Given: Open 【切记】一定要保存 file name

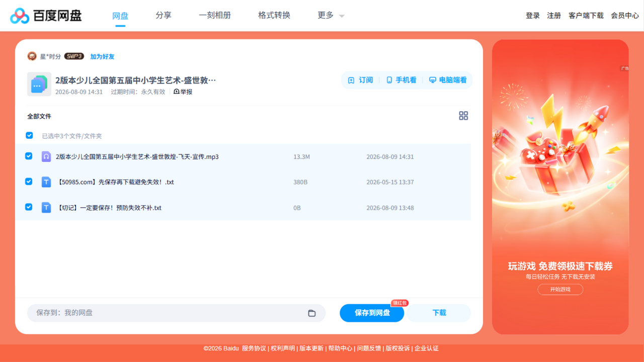Looking at the screenshot, I should click(x=109, y=208).
